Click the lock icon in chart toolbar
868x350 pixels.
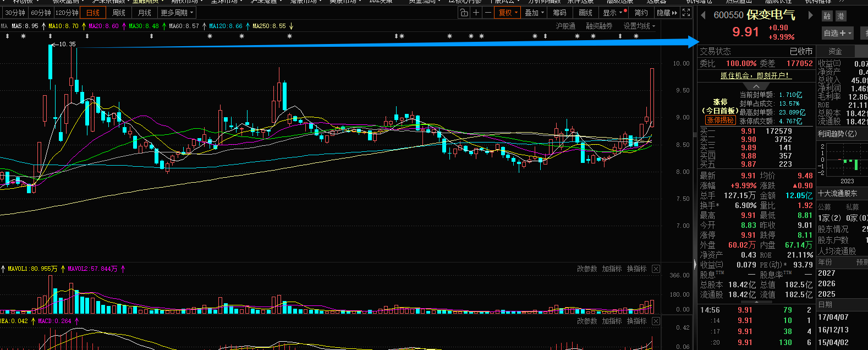pyautogui.click(x=464, y=13)
